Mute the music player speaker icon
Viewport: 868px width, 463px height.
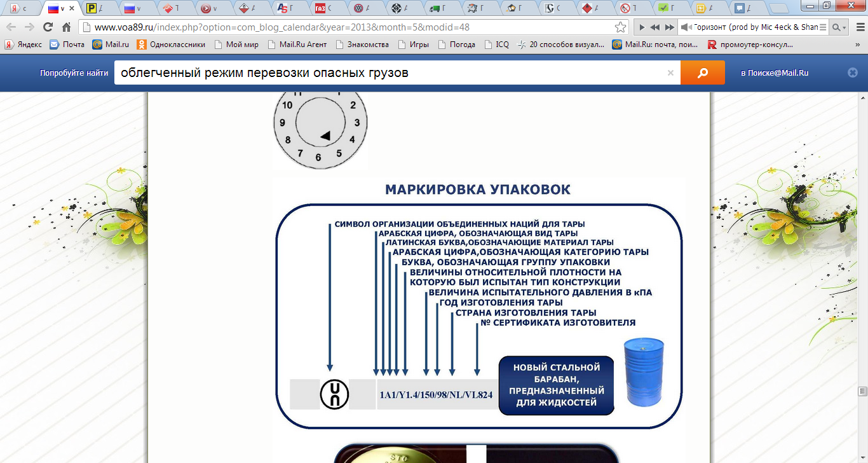(x=686, y=27)
